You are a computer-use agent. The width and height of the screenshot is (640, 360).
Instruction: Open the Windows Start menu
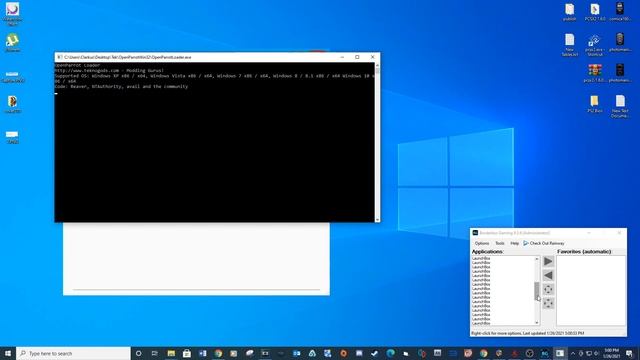click(x=8, y=353)
